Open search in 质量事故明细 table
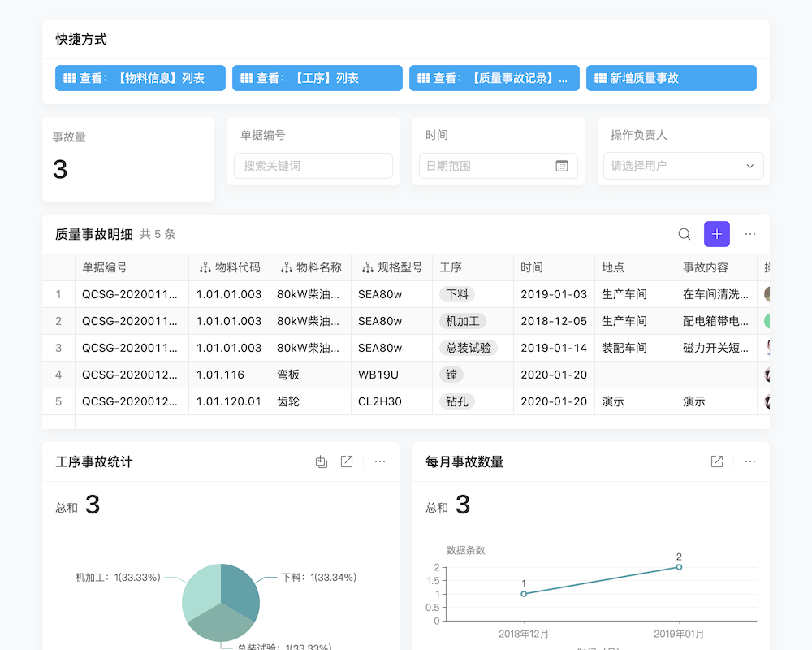 [685, 233]
